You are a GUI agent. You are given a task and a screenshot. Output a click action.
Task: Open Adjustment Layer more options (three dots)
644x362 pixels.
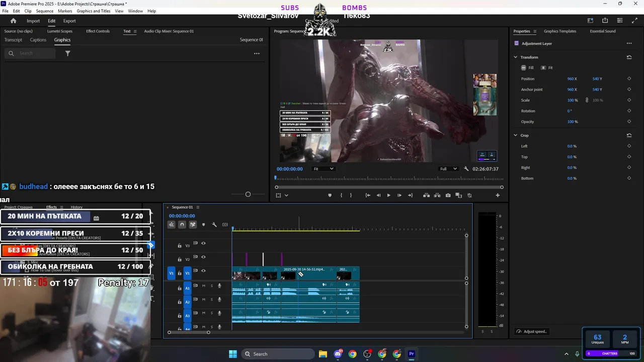tap(629, 44)
